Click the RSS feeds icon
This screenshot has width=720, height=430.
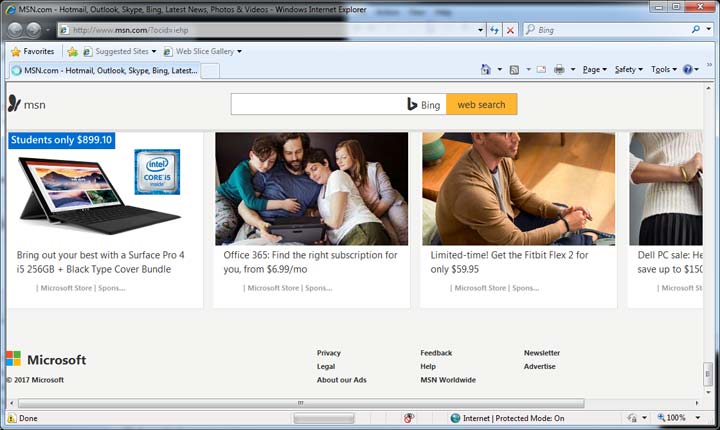pyautogui.click(x=514, y=69)
